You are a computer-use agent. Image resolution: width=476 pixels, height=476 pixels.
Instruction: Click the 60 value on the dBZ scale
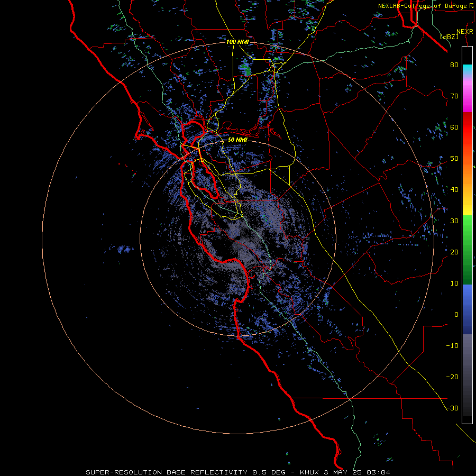coord(454,127)
